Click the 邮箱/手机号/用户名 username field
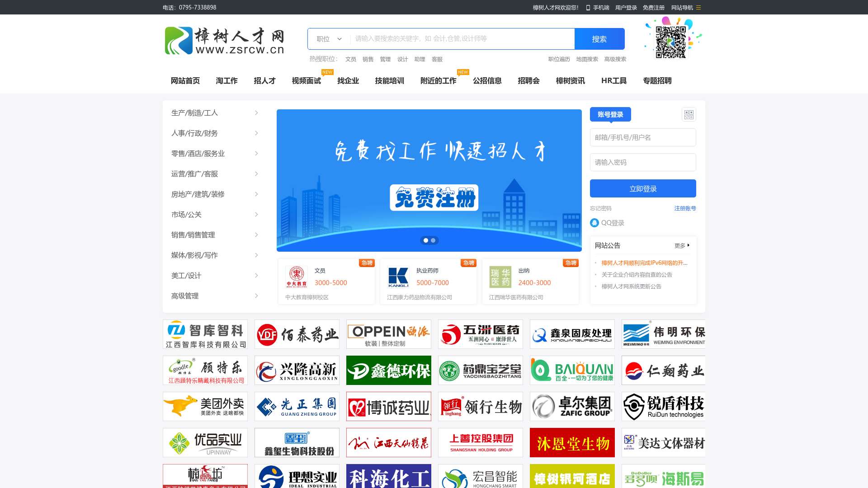This screenshot has width=868, height=488. pos(643,137)
